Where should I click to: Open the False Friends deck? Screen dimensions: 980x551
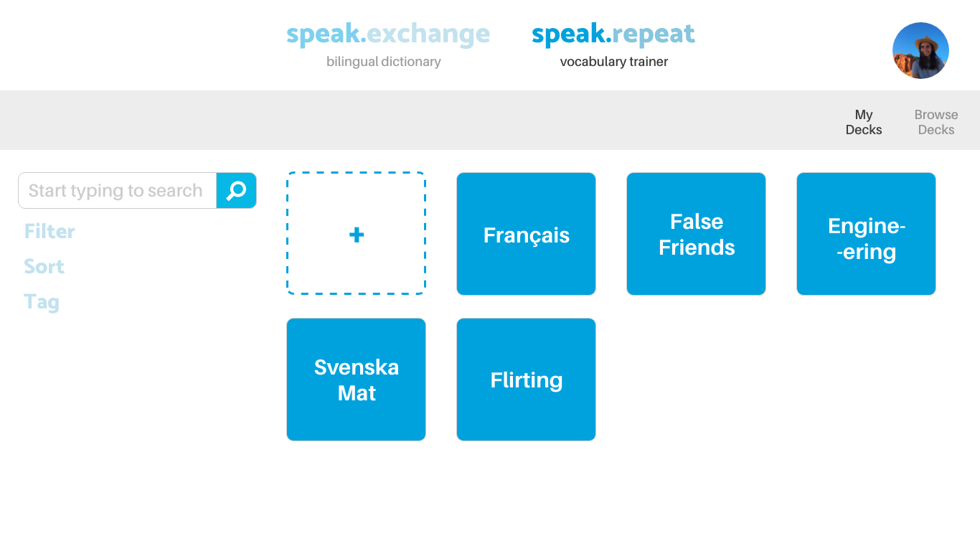click(x=696, y=234)
